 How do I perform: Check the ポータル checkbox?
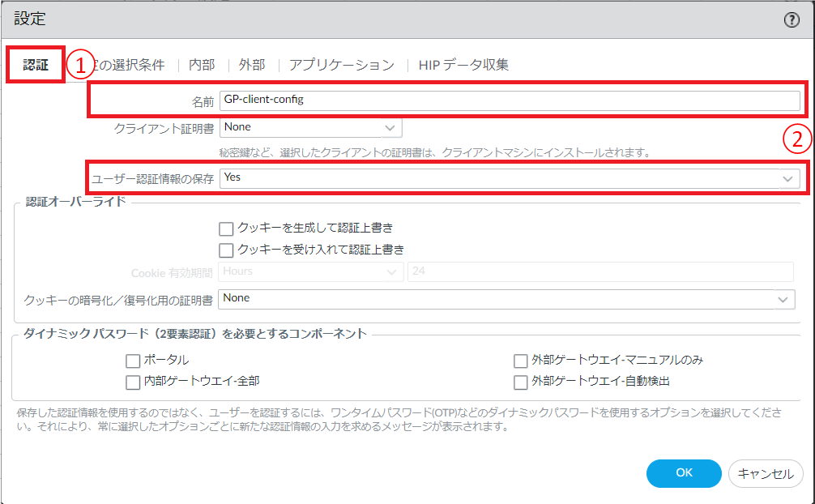pyautogui.click(x=133, y=361)
